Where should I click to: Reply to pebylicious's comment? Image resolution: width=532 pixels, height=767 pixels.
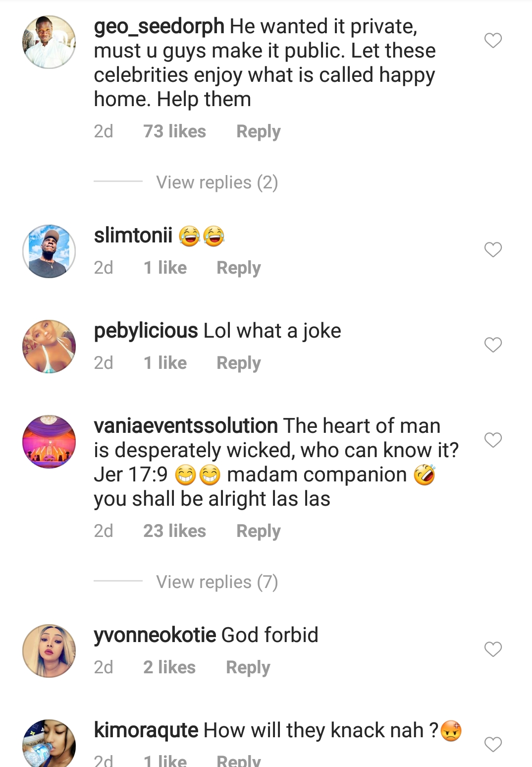coord(238,363)
